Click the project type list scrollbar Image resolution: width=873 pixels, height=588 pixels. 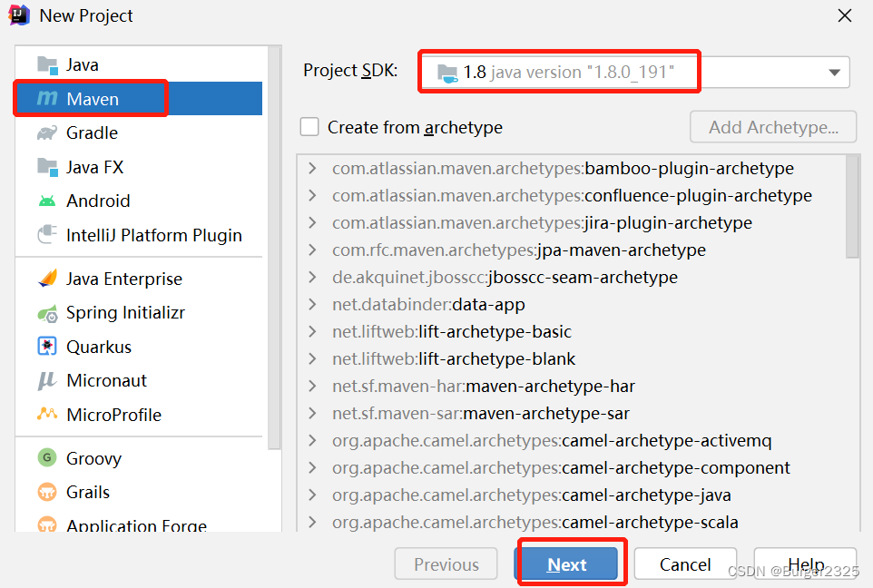click(x=274, y=248)
